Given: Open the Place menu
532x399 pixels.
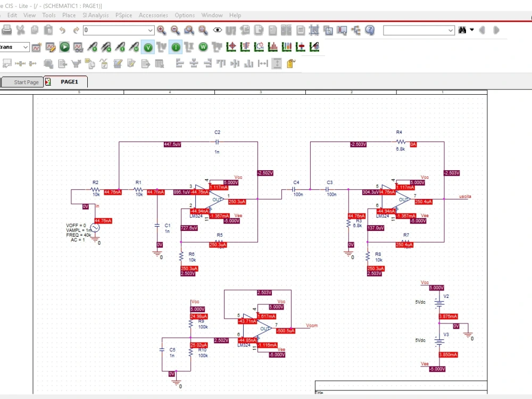Looking at the screenshot, I should click(69, 15).
